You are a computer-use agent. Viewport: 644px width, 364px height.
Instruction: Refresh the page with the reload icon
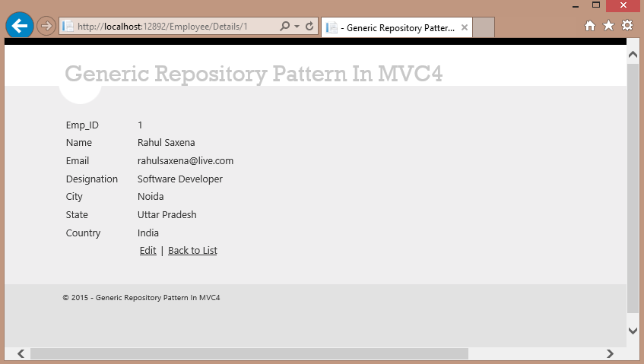(309, 26)
